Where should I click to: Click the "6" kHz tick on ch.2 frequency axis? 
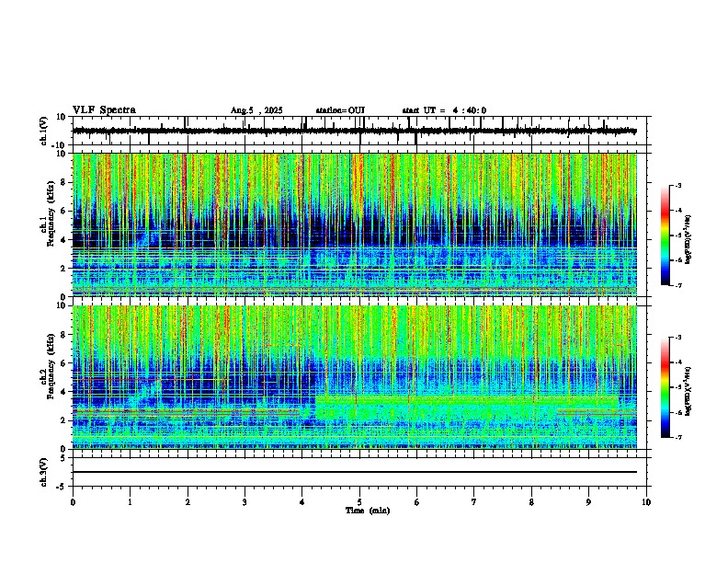pos(63,363)
